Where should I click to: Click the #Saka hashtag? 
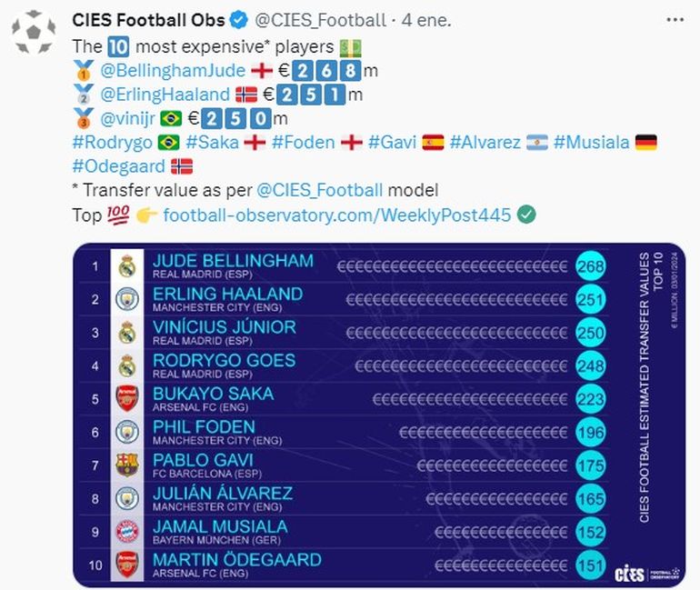tap(209, 143)
